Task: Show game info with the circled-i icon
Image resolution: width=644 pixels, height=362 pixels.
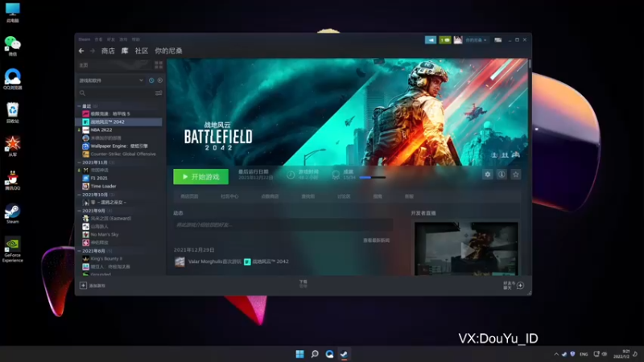Action: [502, 175]
